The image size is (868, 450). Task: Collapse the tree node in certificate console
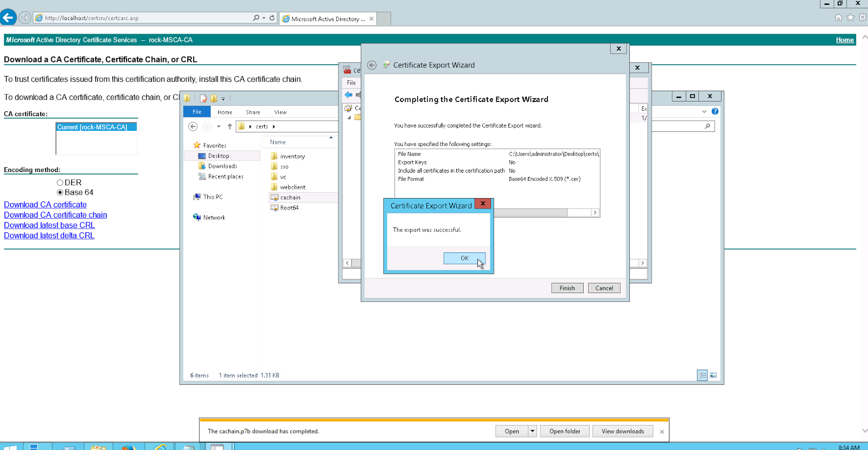349,117
